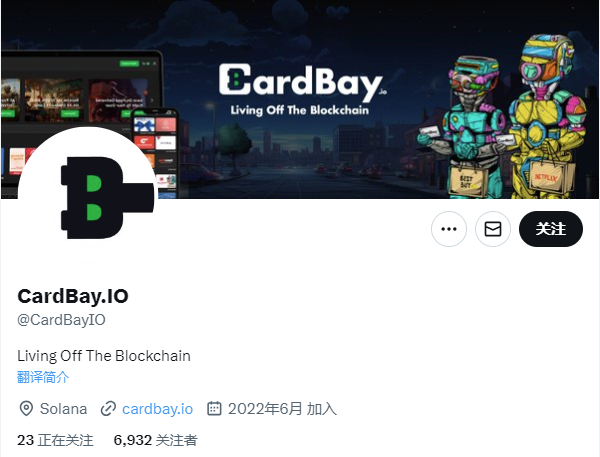Image resolution: width=600 pixels, height=457 pixels.
Task: View the 23 正在关注 following list
Action: [x=55, y=440]
